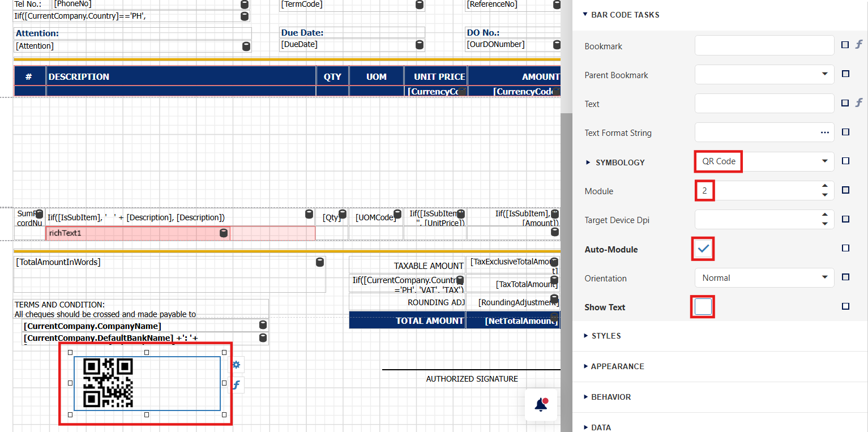Click the property marker square beside Module
Viewport: 868px width, 432px height.
tap(845, 190)
